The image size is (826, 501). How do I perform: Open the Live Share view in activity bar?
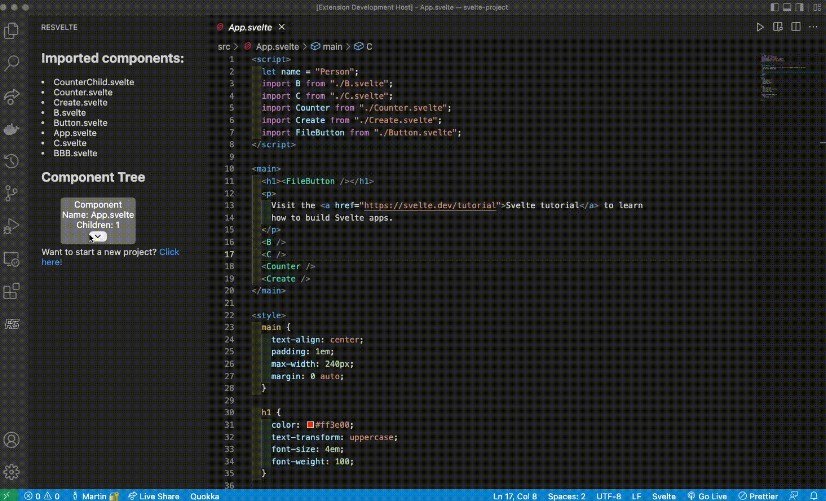[12, 96]
